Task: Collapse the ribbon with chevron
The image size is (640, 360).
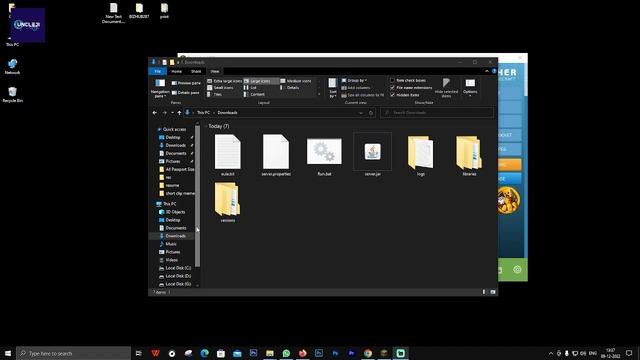Action: coord(487,71)
